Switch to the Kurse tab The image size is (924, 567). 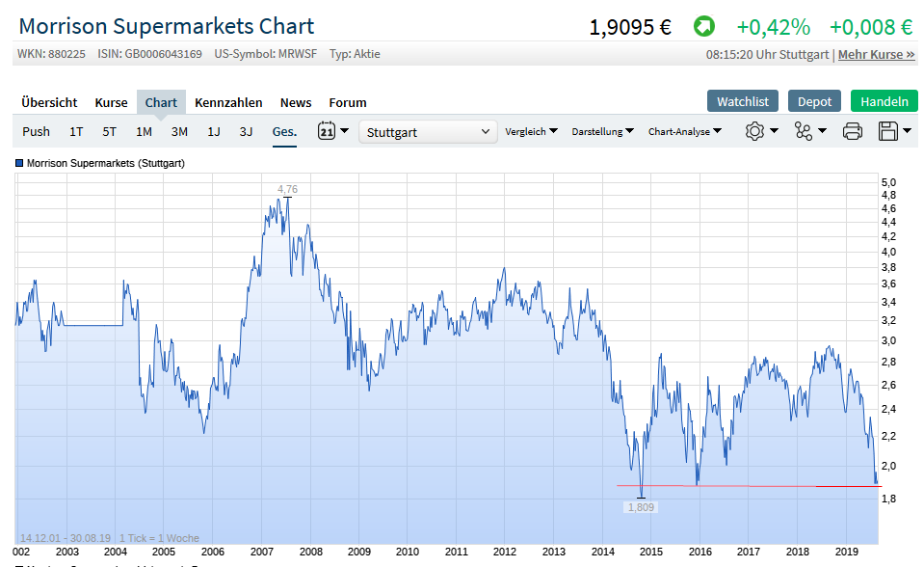[x=112, y=102]
